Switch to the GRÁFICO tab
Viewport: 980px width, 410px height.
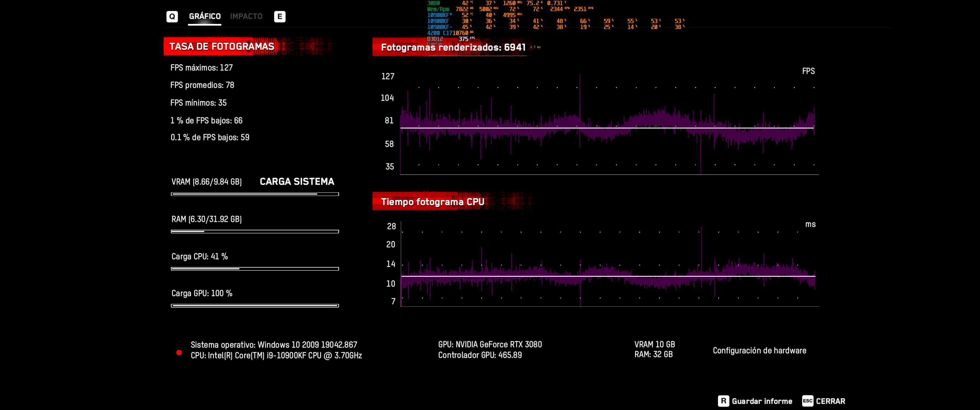[205, 16]
